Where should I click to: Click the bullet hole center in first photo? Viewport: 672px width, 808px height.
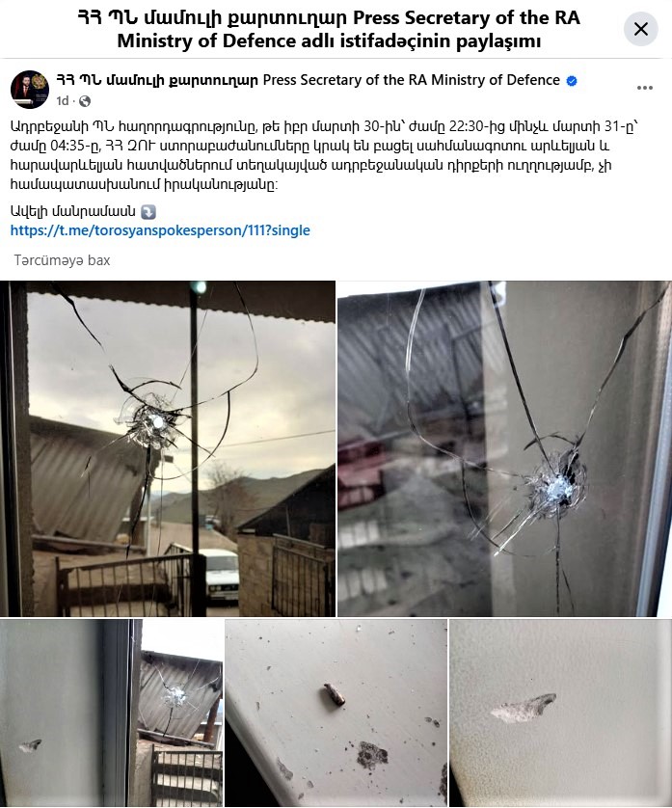coord(156,422)
